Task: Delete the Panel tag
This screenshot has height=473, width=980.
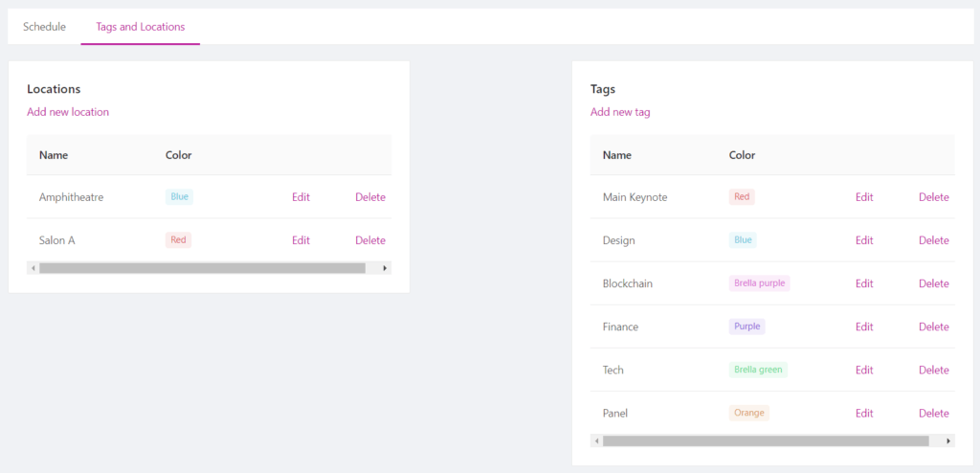Action: click(x=934, y=413)
